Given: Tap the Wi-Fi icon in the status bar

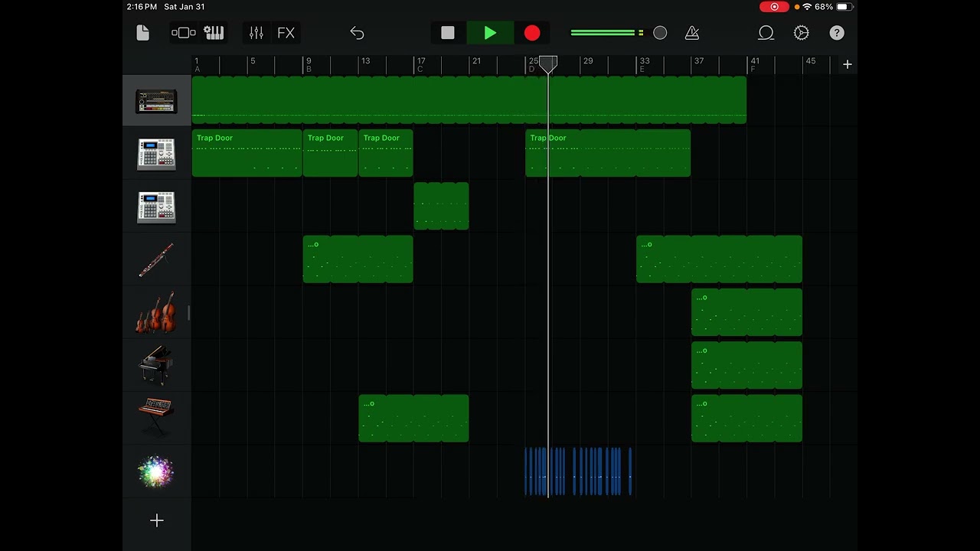Looking at the screenshot, I should [807, 7].
